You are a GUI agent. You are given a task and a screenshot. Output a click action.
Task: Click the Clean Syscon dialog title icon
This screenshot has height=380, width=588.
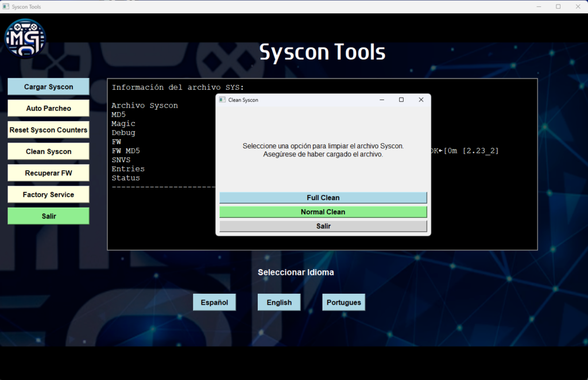click(222, 100)
